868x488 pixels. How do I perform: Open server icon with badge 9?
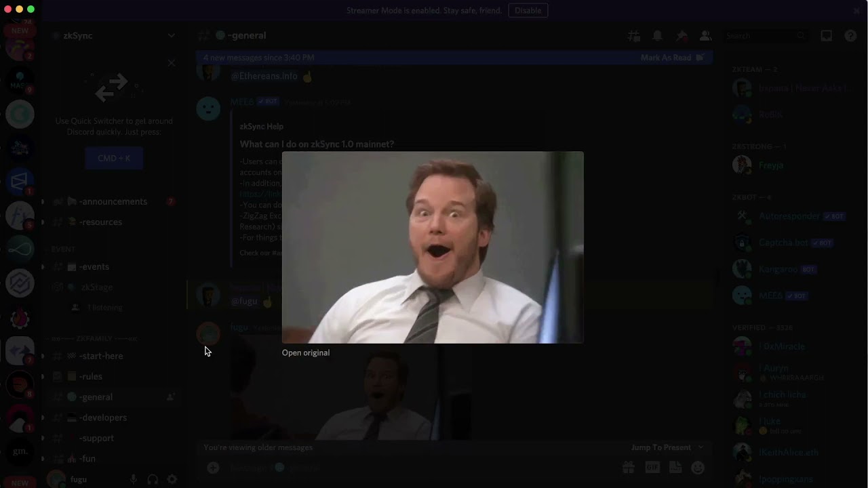point(20,81)
